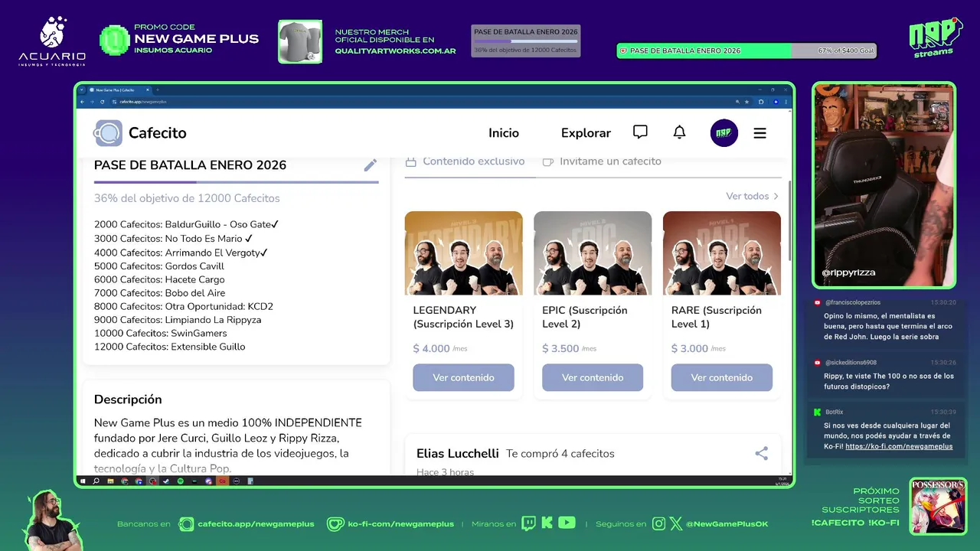Open Steam from the taskbar
Screen dimensions: 980x551
(x=166, y=481)
